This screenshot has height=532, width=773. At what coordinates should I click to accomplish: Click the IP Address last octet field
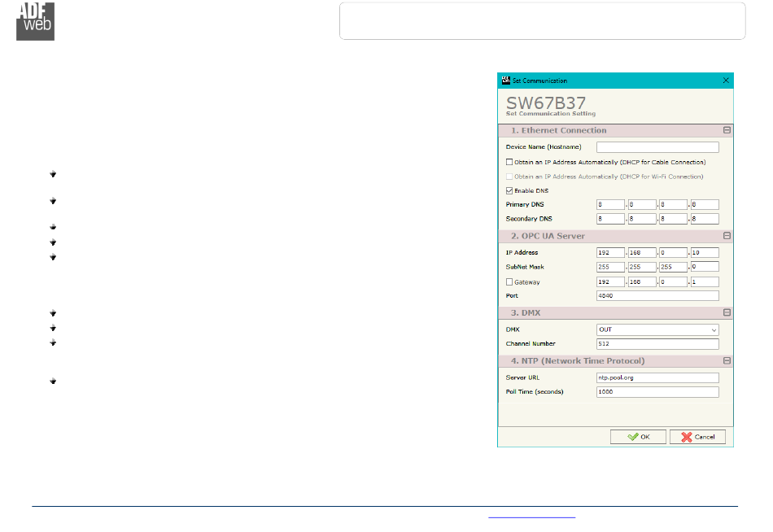(x=704, y=253)
